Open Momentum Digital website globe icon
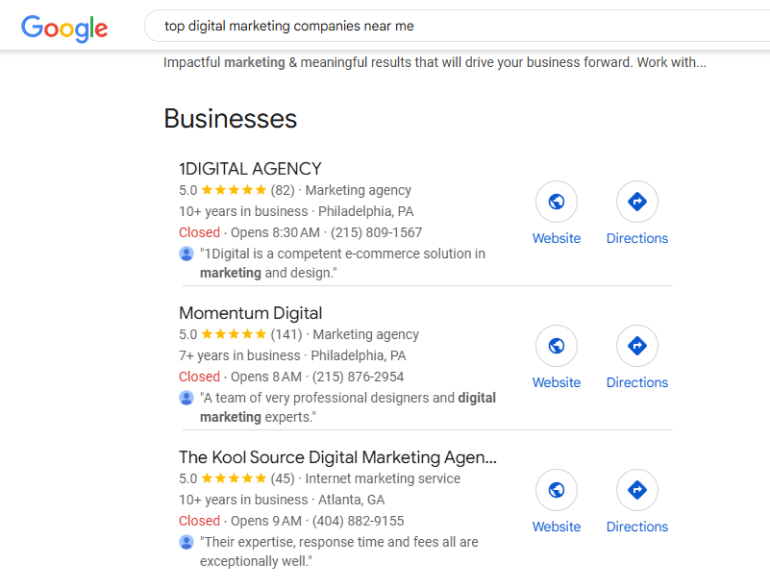770x582 pixels. (556, 346)
